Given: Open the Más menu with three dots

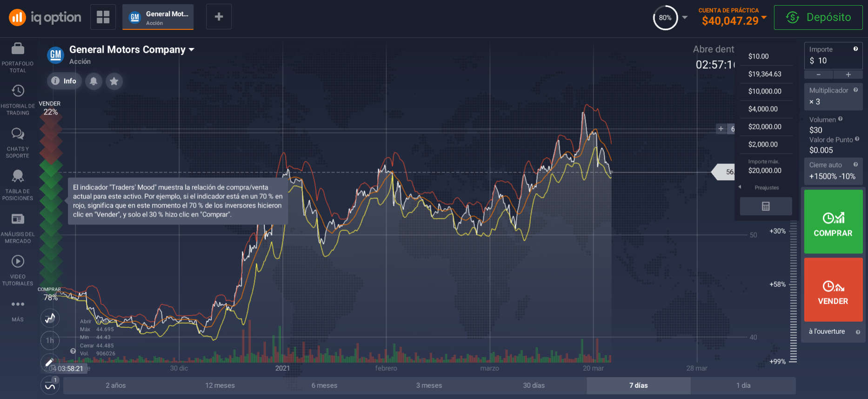Looking at the screenshot, I should (18, 311).
